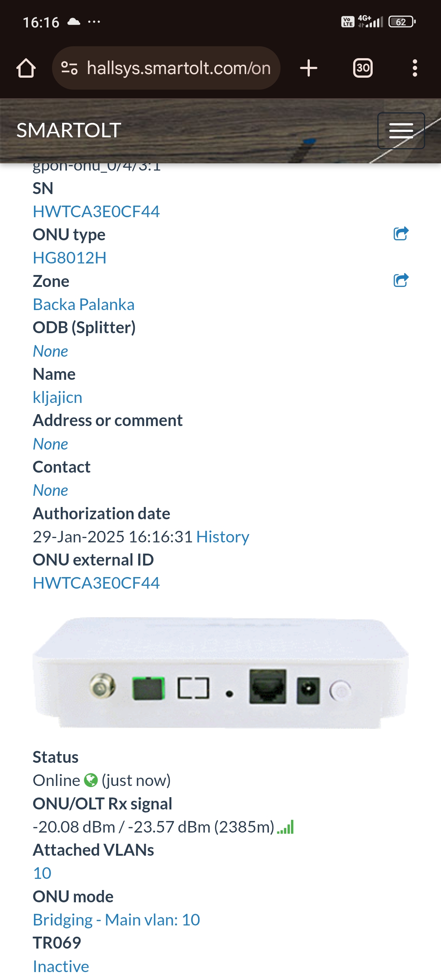Expand the SMARTOLT hamburger navigation menu

coord(401,130)
